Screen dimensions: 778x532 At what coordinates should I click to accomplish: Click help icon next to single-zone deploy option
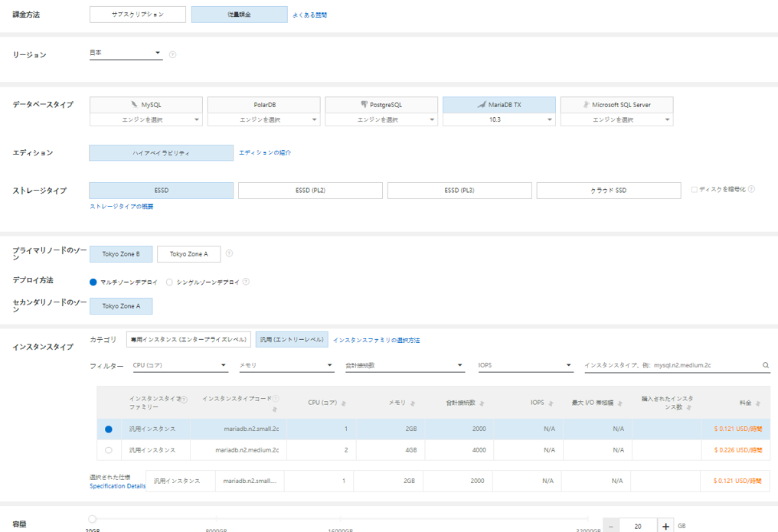pyautogui.click(x=246, y=282)
